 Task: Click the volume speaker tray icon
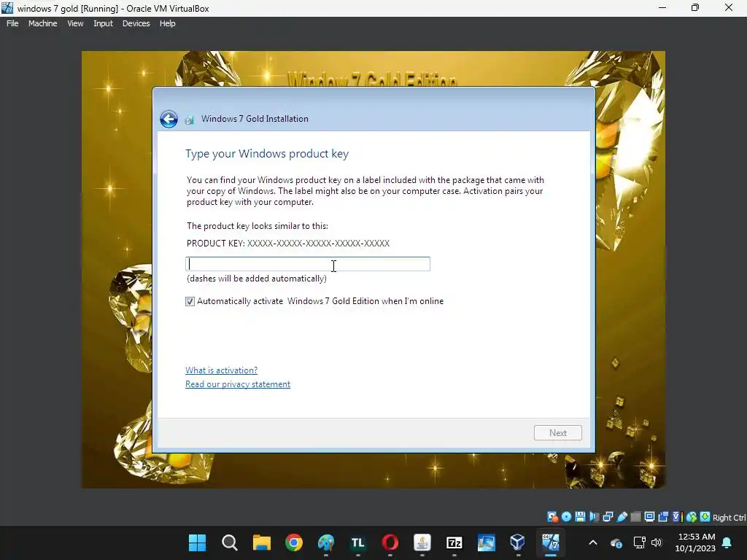(657, 542)
